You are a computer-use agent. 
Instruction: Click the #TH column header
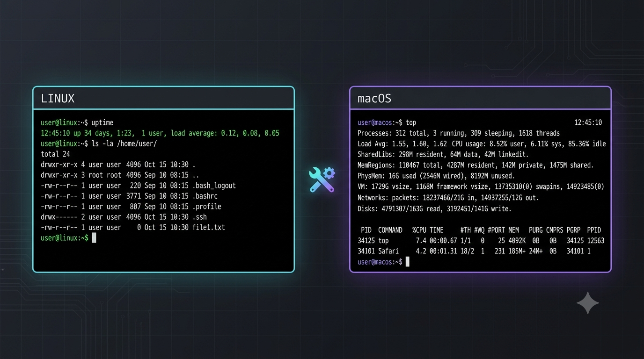click(x=466, y=230)
